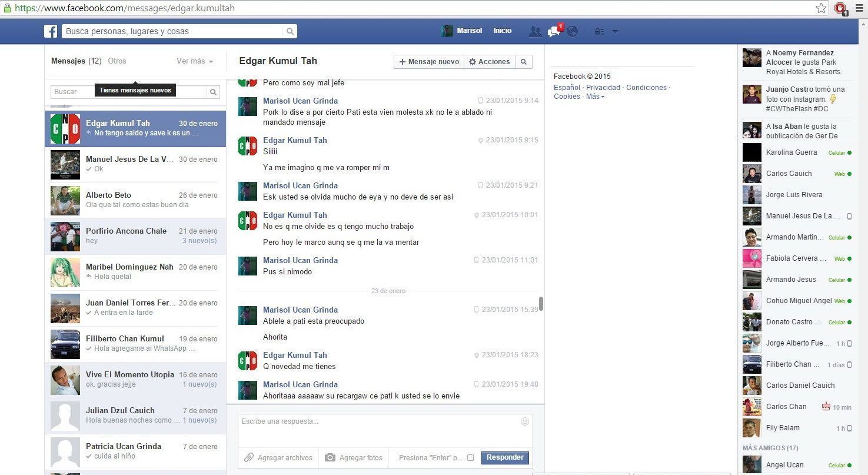Click the red ad-blocker extension icon

840,8
